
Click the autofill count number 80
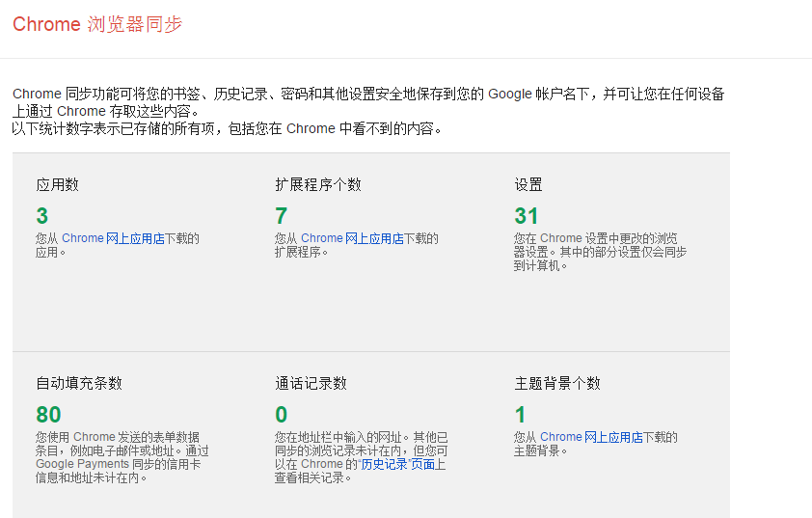pos(48,415)
